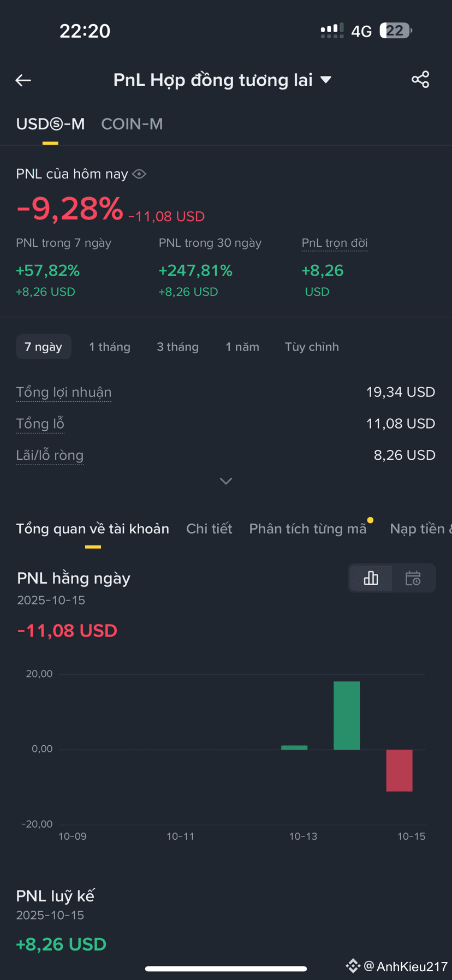Tap the red 10-15 loss bar
452x980 pixels.
(399, 770)
